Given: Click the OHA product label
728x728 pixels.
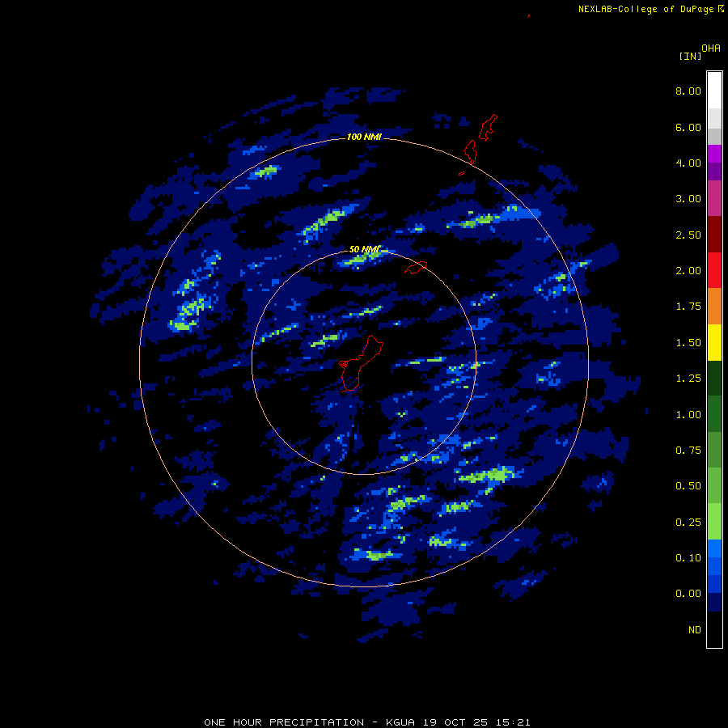Looking at the screenshot, I should pos(711,49).
